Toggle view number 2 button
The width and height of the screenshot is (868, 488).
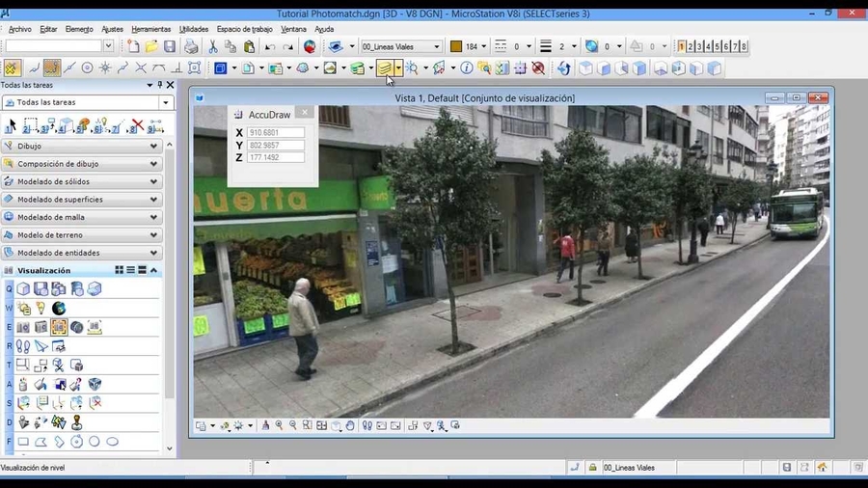[692, 46]
